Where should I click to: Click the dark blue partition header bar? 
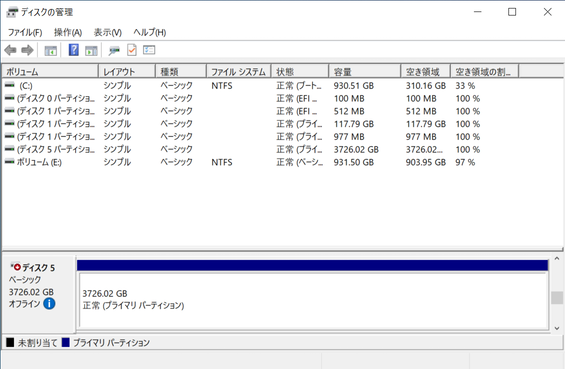pos(312,265)
